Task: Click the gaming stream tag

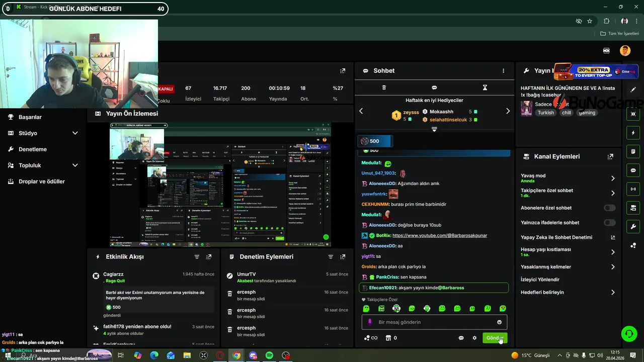Action: 587,113
